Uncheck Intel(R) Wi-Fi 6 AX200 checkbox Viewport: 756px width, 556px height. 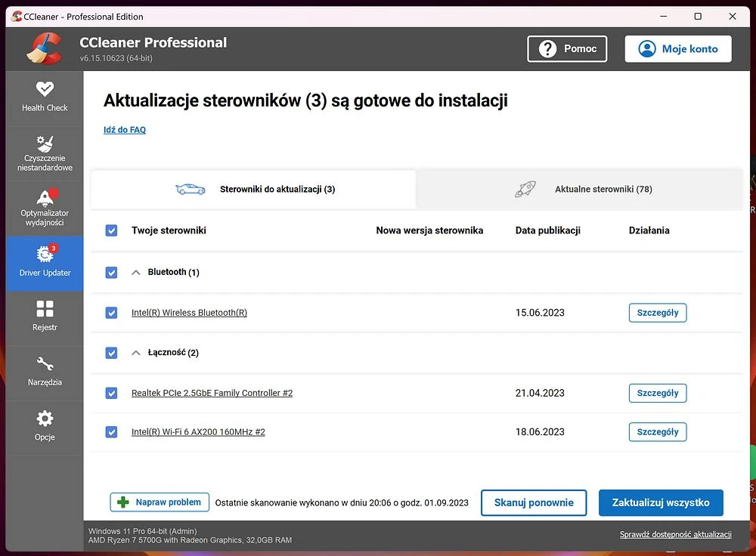coord(111,431)
